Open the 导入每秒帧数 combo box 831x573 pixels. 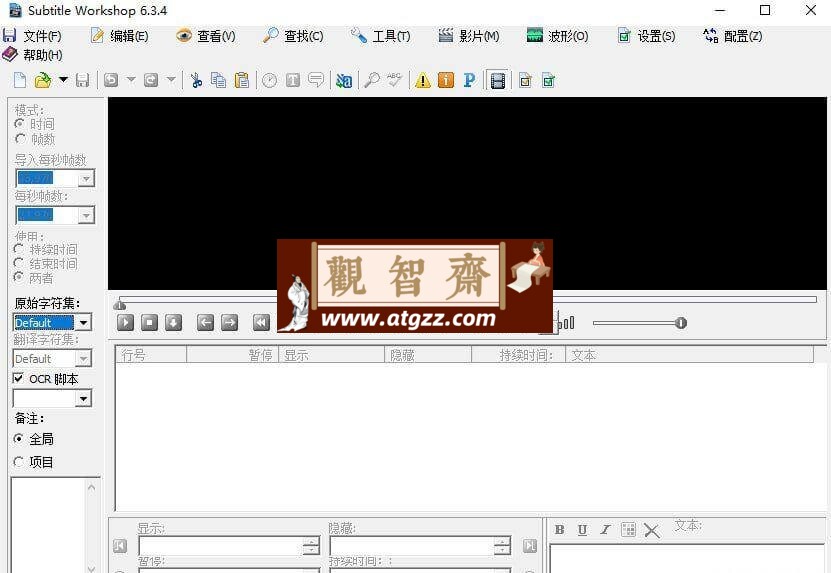[55, 179]
